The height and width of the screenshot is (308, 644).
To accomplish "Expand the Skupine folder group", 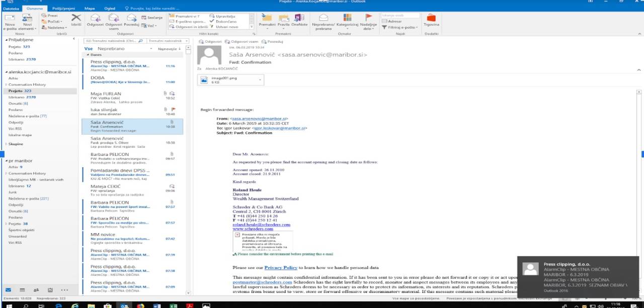I will 5,144.
